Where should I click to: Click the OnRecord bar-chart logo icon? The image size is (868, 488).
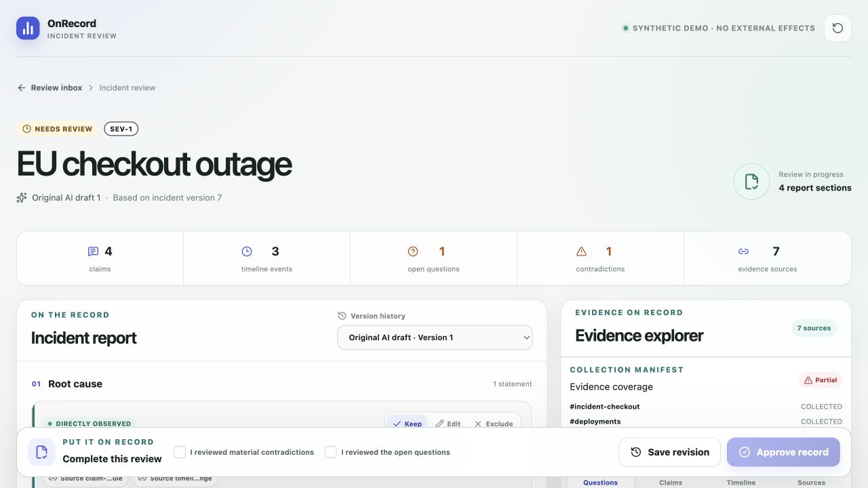pos(28,28)
